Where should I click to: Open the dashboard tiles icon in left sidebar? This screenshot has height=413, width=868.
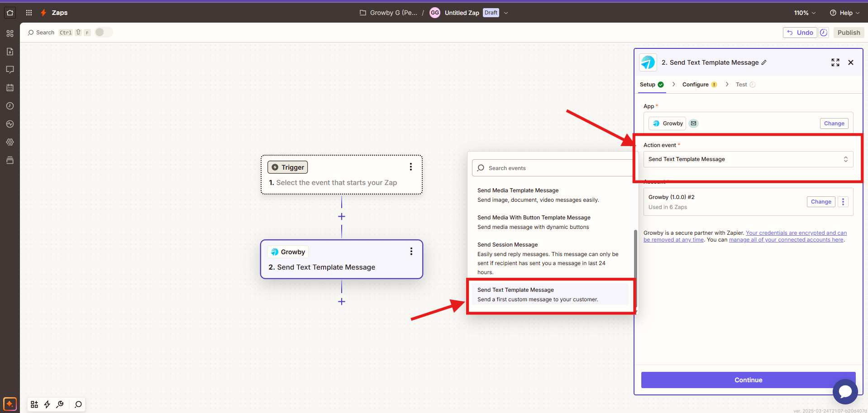click(x=10, y=33)
